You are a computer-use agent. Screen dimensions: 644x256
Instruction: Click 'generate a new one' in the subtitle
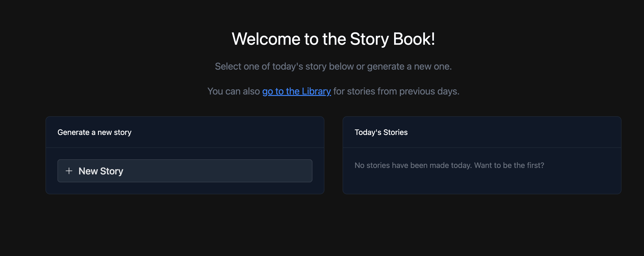click(409, 67)
